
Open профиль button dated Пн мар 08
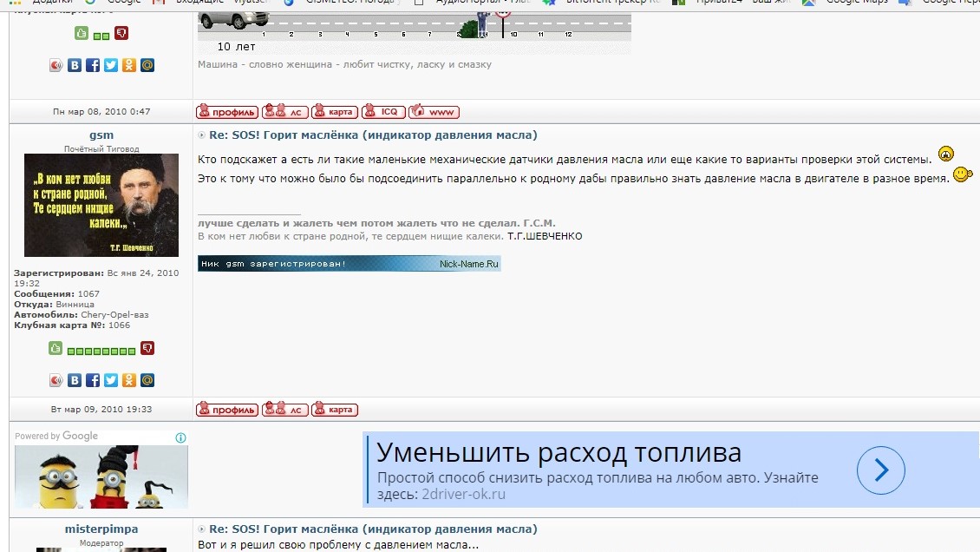[x=227, y=112]
